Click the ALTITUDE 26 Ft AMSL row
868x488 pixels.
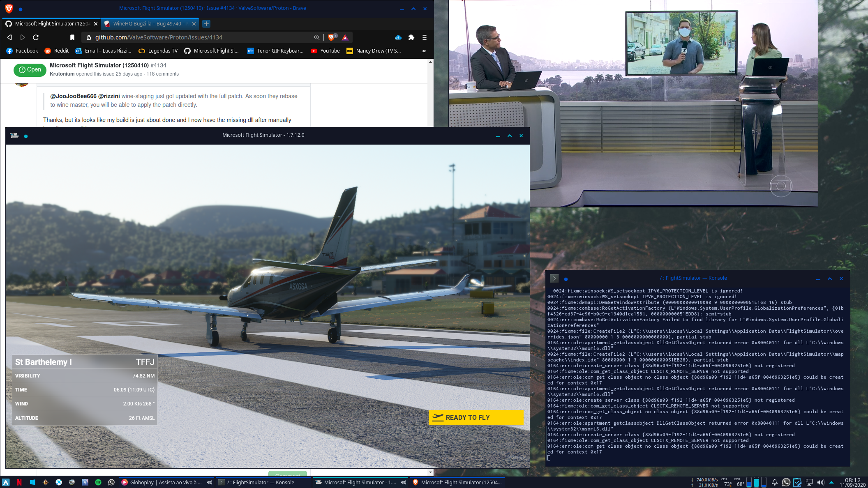click(x=85, y=418)
